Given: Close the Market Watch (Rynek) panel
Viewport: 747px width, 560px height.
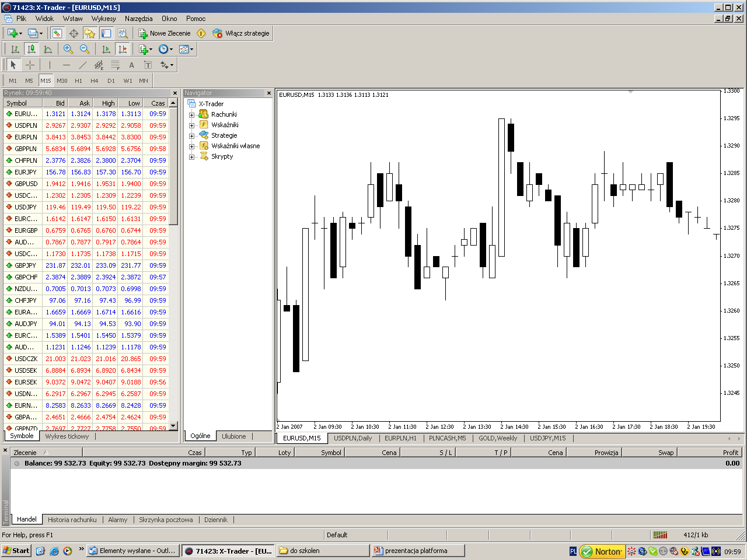Looking at the screenshot, I should tap(174, 93).
